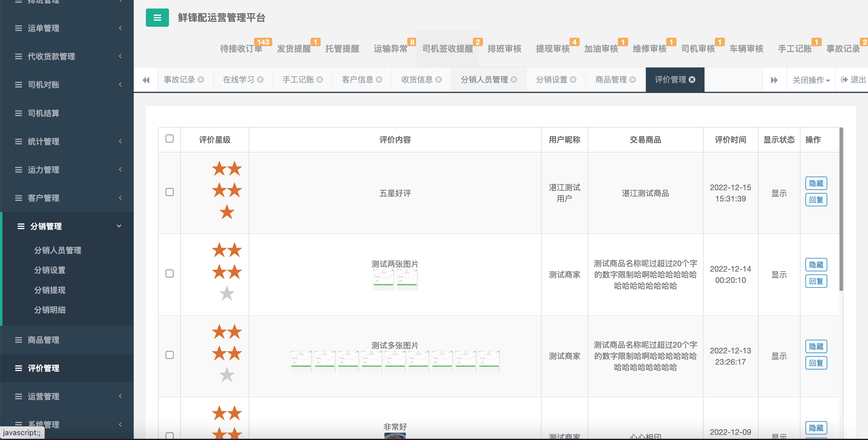Close the 客户信息 tab with its x icon
The image size is (868, 440).
pos(379,80)
